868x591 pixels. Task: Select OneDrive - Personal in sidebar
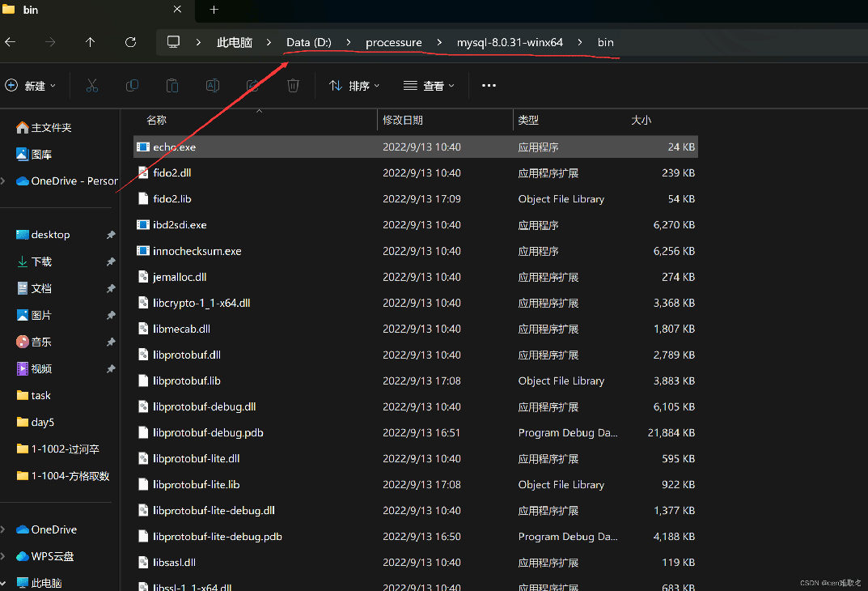point(67,181)
